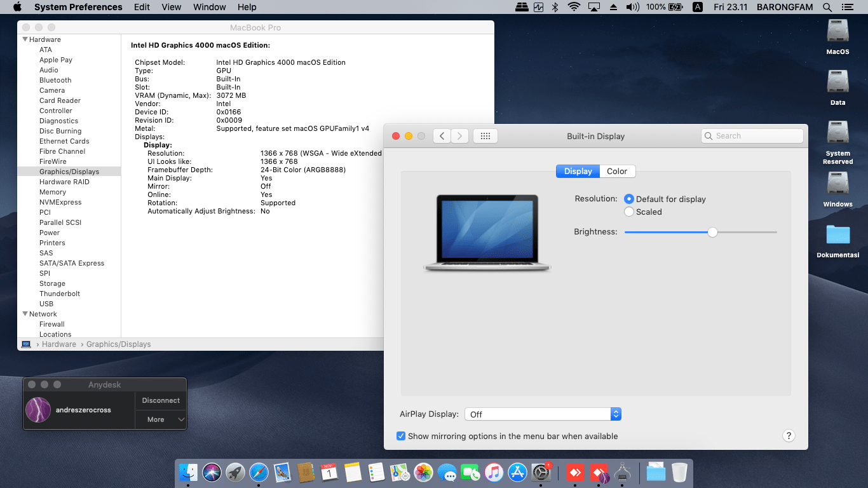Screen dimensions: 868x488
Task: Select Firewall under Network
Action: point(52,324)
